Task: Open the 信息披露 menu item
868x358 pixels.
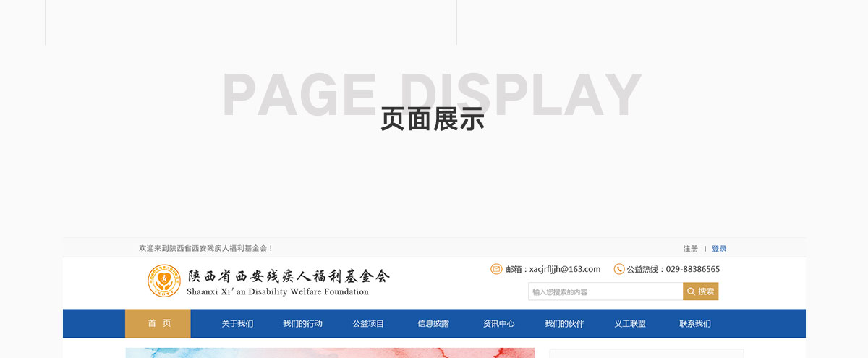Action: 433,324
